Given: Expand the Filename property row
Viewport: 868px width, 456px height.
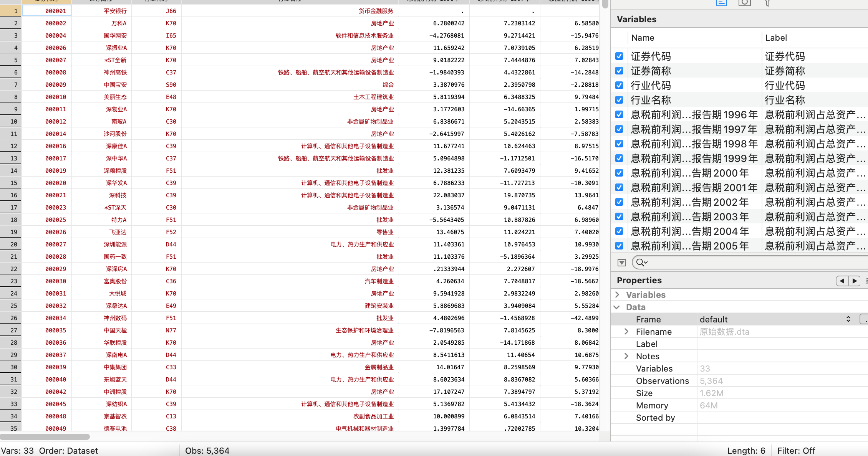Looking at the screenshot, I should point(626,332).
